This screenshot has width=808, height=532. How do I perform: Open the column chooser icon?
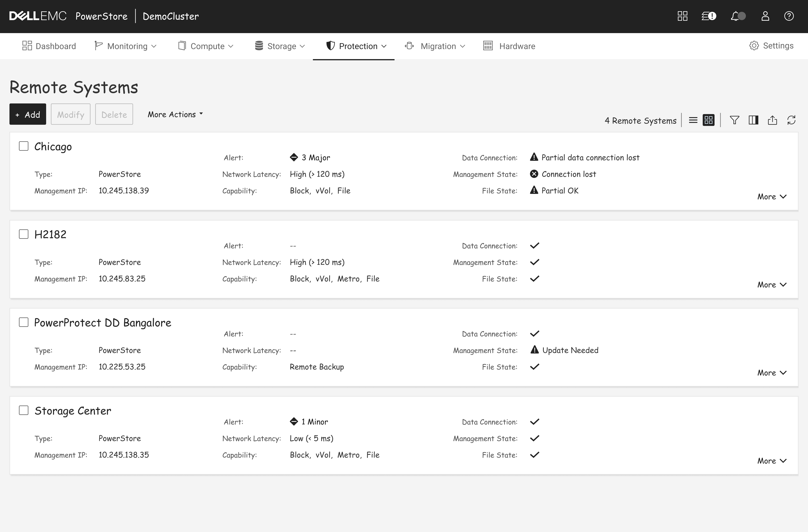[753, 120]
